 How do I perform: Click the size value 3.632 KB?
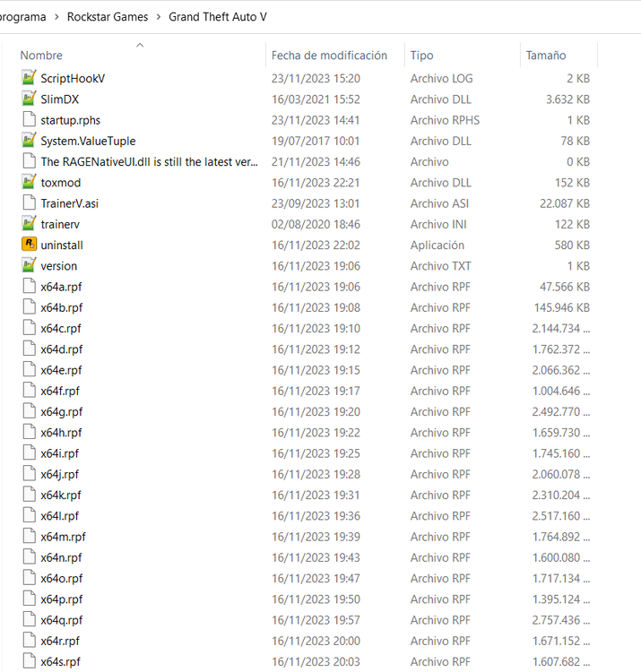click(567, 99)
